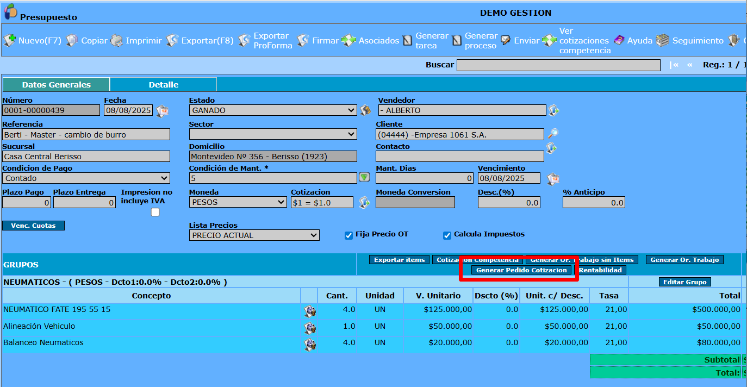Screen dimensions: 747x387
Task: Click the Cotizacion field showing $1 = $1.0
Action: [322, 202]
